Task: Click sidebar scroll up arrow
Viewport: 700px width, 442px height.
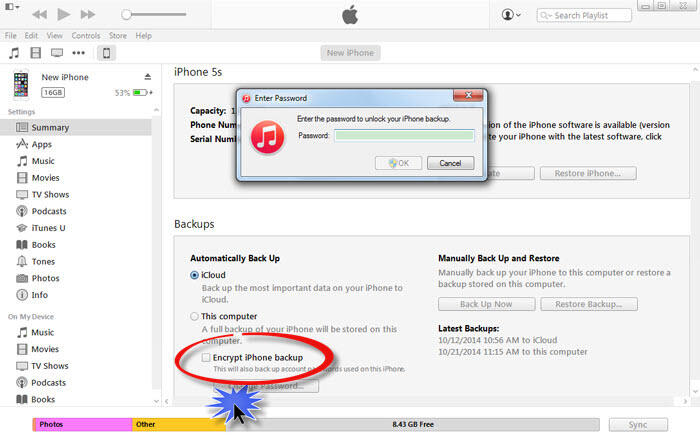Action: coord(156,110)
